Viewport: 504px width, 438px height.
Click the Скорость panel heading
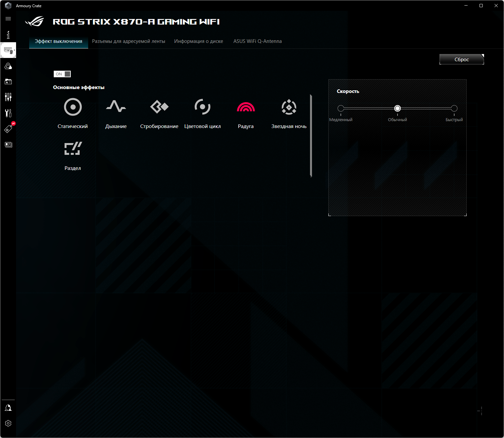point(348,91)
